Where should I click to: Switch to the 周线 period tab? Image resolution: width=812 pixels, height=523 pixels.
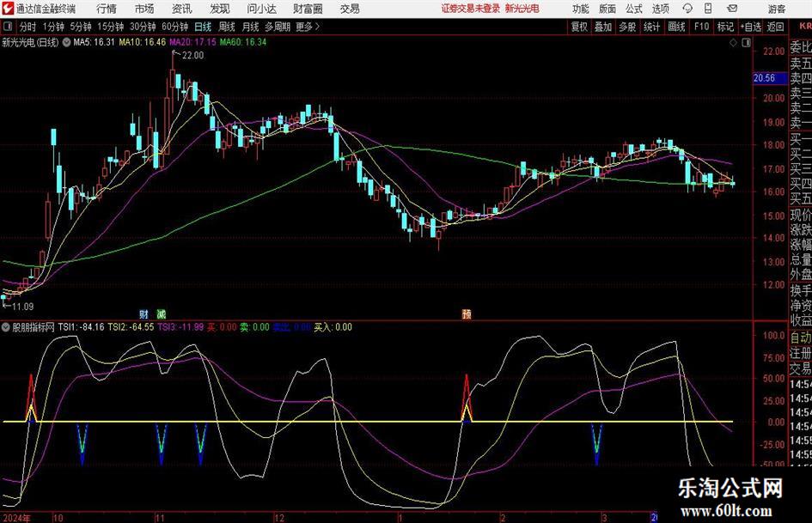coord(227,27)
